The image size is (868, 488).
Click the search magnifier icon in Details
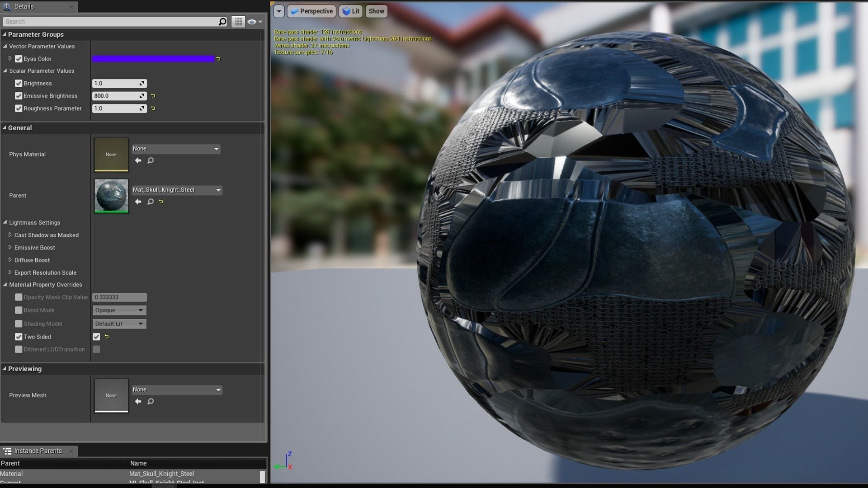coord(222,22)
